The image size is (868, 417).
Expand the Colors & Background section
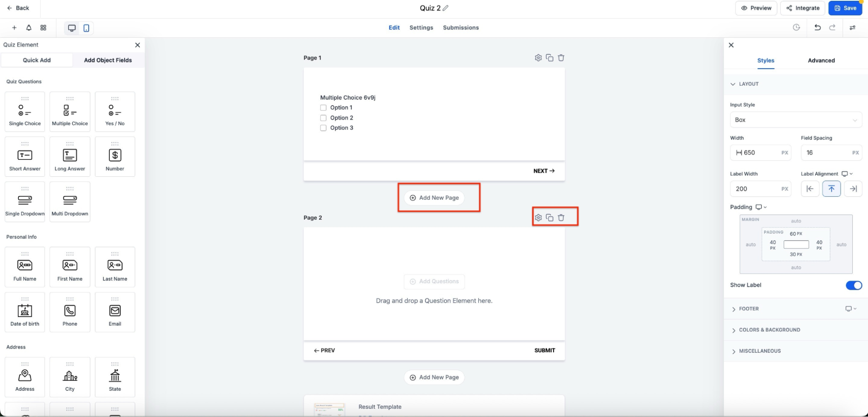click(769, 330)
